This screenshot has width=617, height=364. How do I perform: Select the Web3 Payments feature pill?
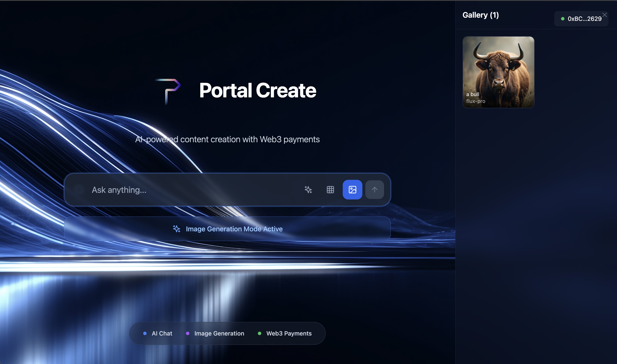[289, 333]
